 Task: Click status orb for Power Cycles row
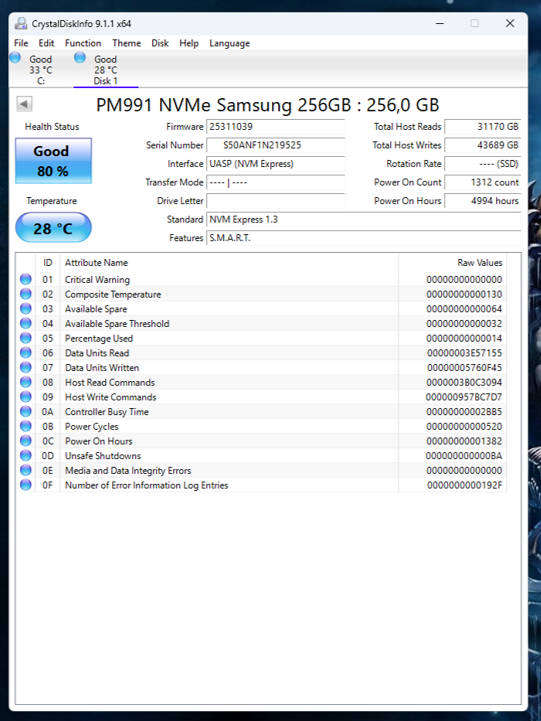pyautogui.click(x=26, y=426)
